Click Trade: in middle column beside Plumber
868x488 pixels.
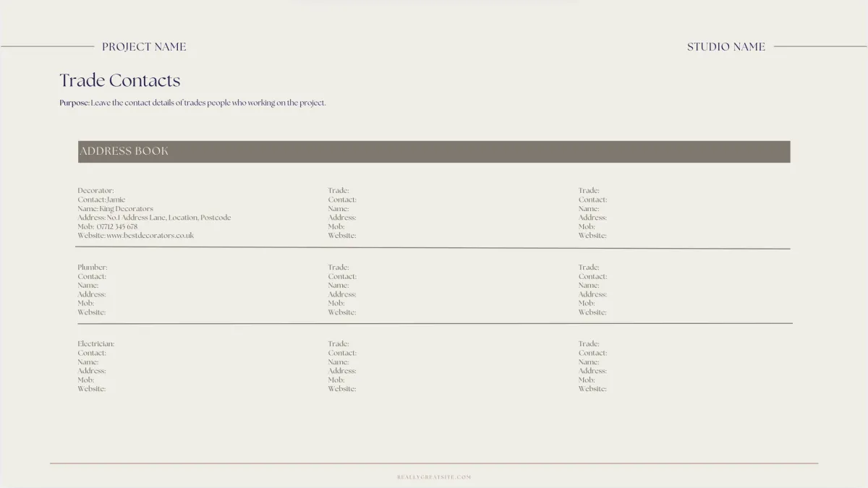(x=339, y=267)
